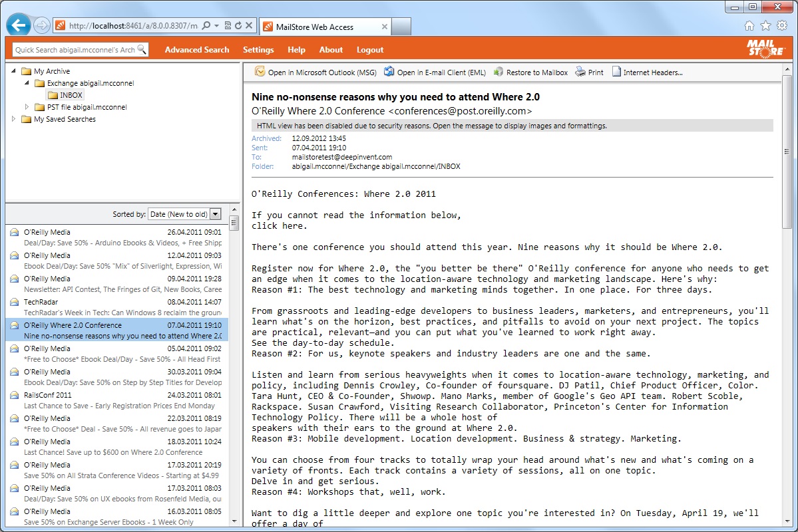The width and height of the screenshot is (798, 532).
Task: Open the address bar search dropdown arrow
Action: (216, 25)
